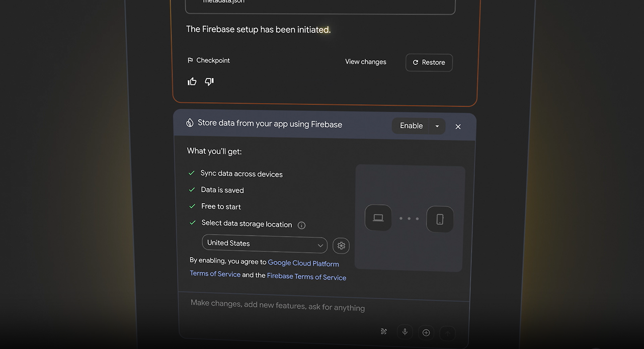The image size is (644, 349).
Task: Open the Enable button dropdown arrow
Action: (x=437, y=126)
